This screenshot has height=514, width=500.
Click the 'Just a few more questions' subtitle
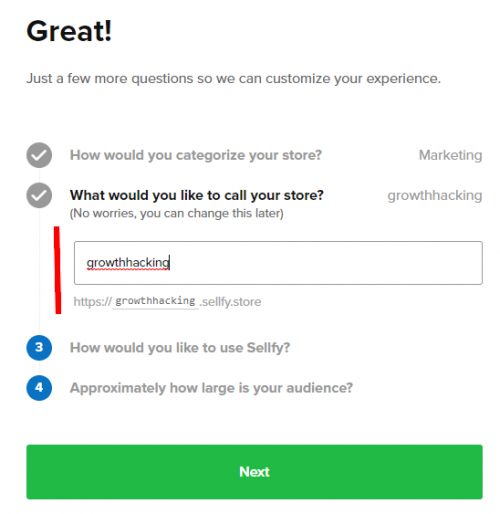point(233,79)
